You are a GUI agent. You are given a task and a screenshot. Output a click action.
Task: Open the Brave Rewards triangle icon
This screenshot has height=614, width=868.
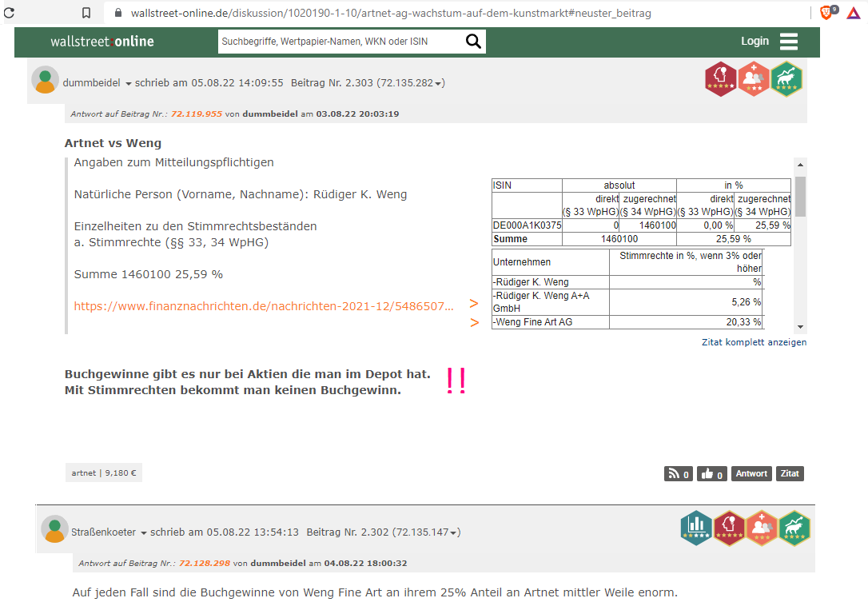point(853,12)
